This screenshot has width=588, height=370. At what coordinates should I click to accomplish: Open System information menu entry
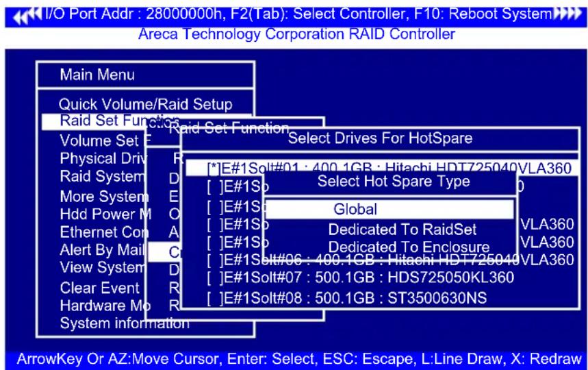(x=125, y=323)
